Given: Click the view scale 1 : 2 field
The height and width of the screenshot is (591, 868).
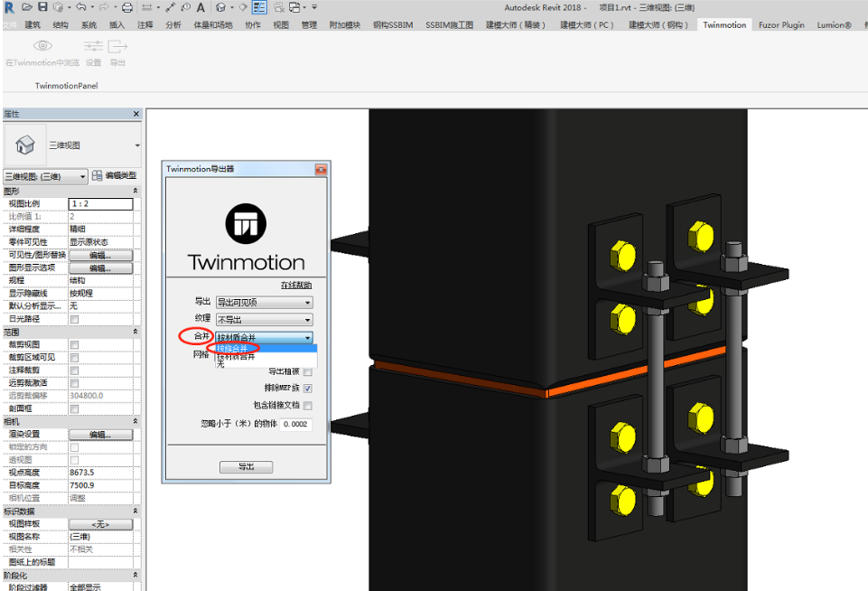Looking at the screenshot, I should coord(100,204).
